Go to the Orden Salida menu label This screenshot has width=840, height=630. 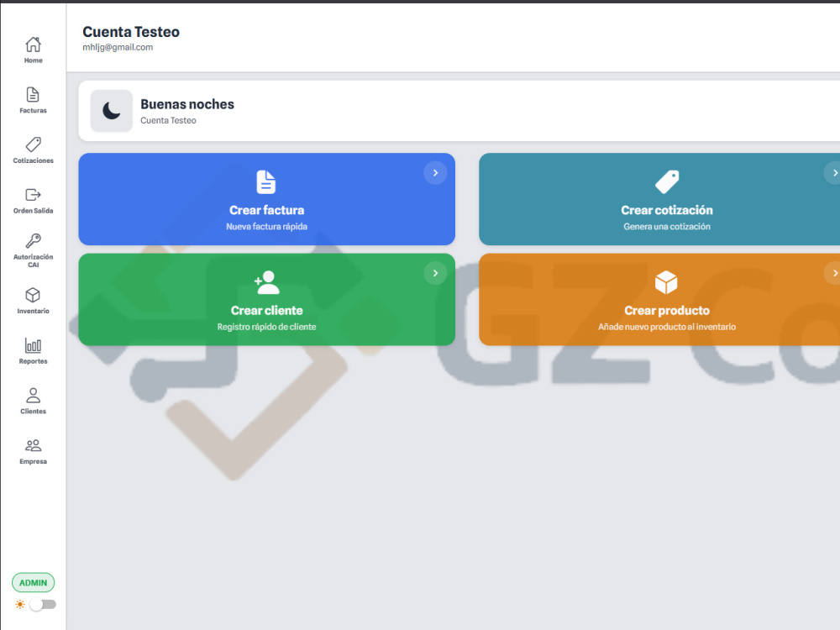coord(34,211)
